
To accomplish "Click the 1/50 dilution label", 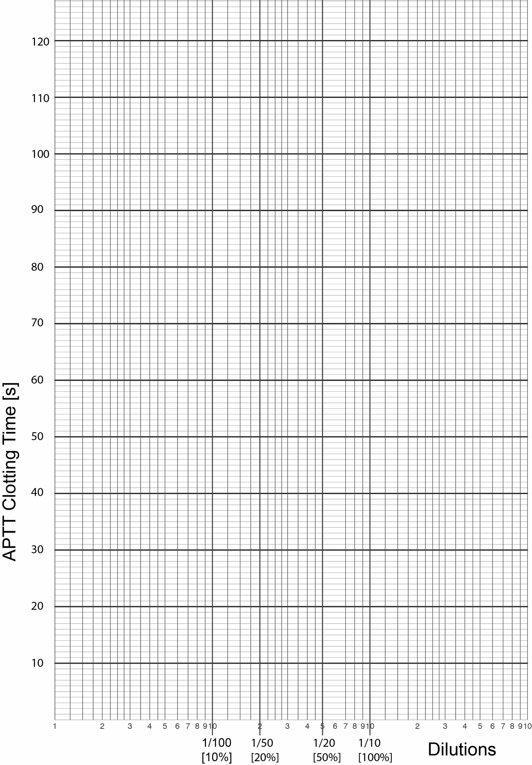I will 262,743.
